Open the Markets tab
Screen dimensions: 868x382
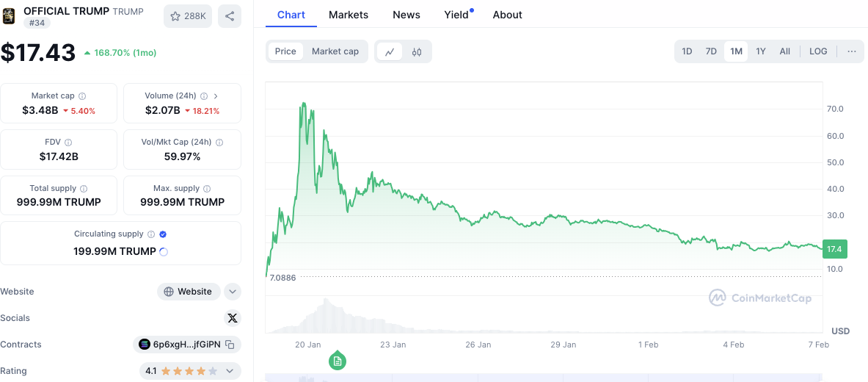[x=349, y=15]
